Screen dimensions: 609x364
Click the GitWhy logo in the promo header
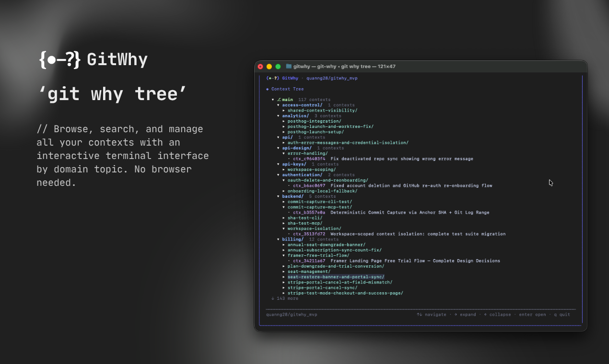pyautogui.click(x=94, y=60)
